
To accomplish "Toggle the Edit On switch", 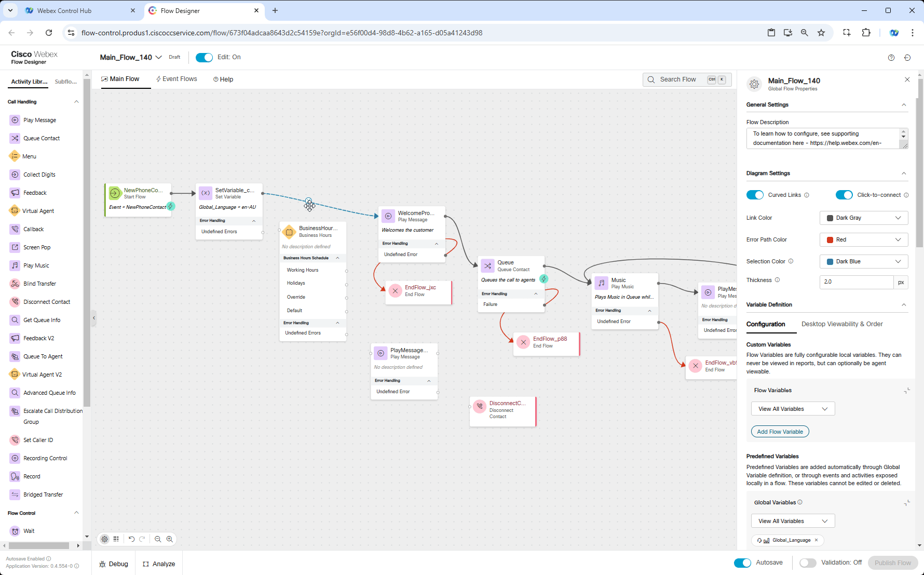I will 204,58.
